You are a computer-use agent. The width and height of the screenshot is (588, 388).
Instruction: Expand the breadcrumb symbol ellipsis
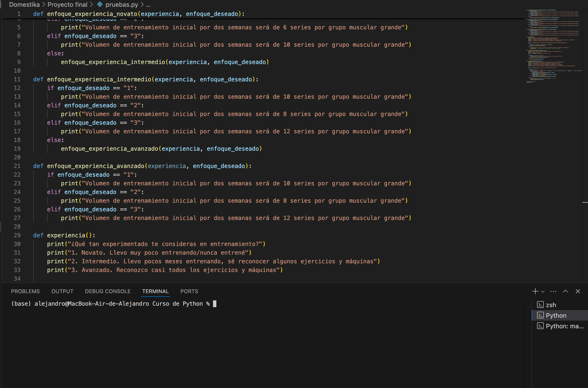(x=148, y=5)
